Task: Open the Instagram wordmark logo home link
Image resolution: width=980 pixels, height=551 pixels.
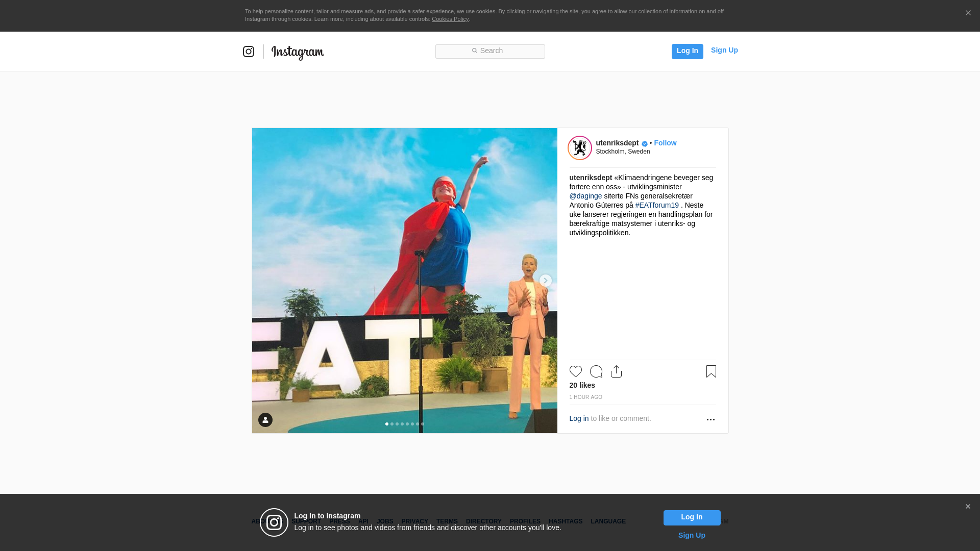Action: 298,52
